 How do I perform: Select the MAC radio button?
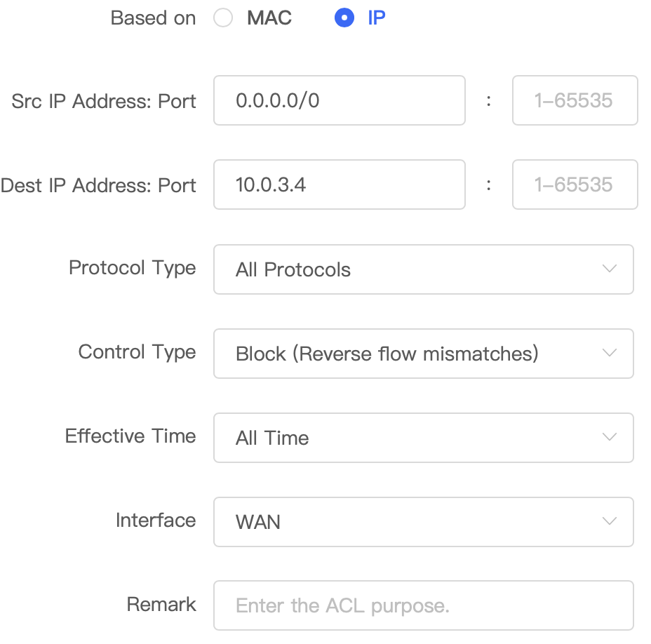tap(223, 18)
